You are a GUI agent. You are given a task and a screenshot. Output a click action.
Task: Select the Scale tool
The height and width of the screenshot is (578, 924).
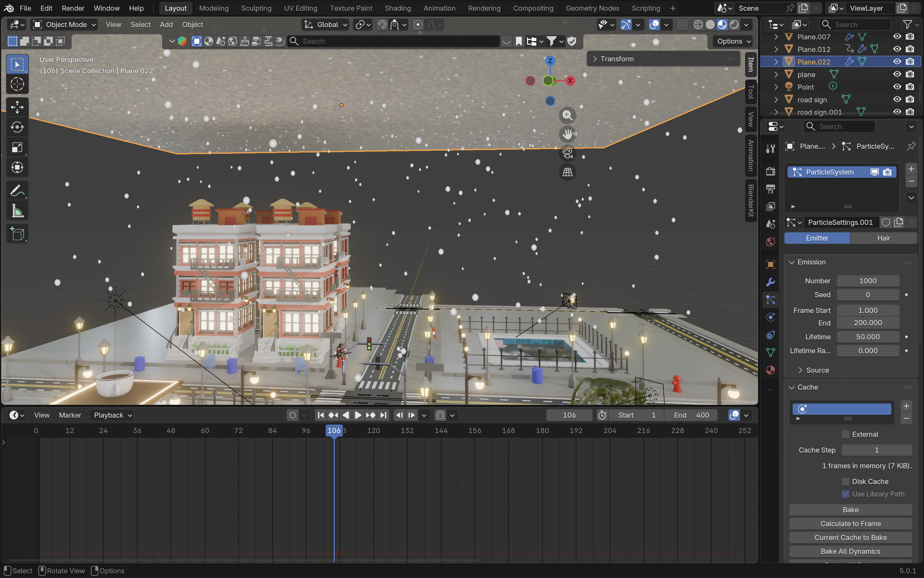[x=17, y=147]
